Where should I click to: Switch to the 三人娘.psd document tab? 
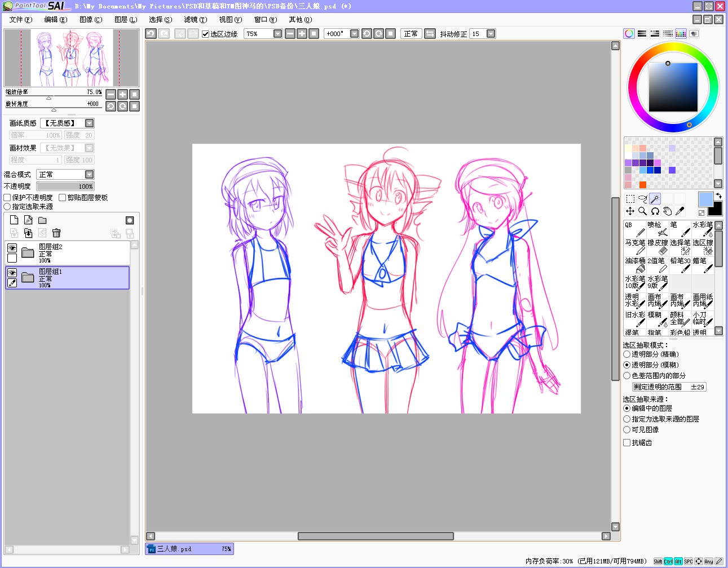(x=189, y=549)
